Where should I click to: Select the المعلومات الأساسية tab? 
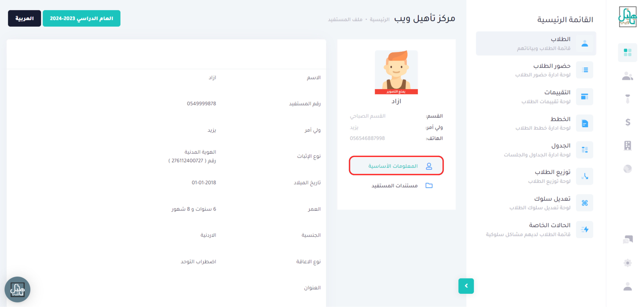click(x=396, y=166)
